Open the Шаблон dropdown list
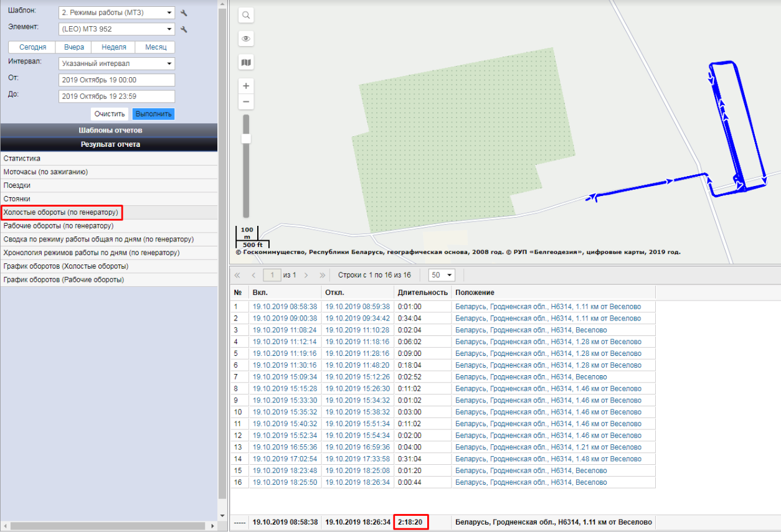This screenshot has width=781, height=532. (116, 12)
